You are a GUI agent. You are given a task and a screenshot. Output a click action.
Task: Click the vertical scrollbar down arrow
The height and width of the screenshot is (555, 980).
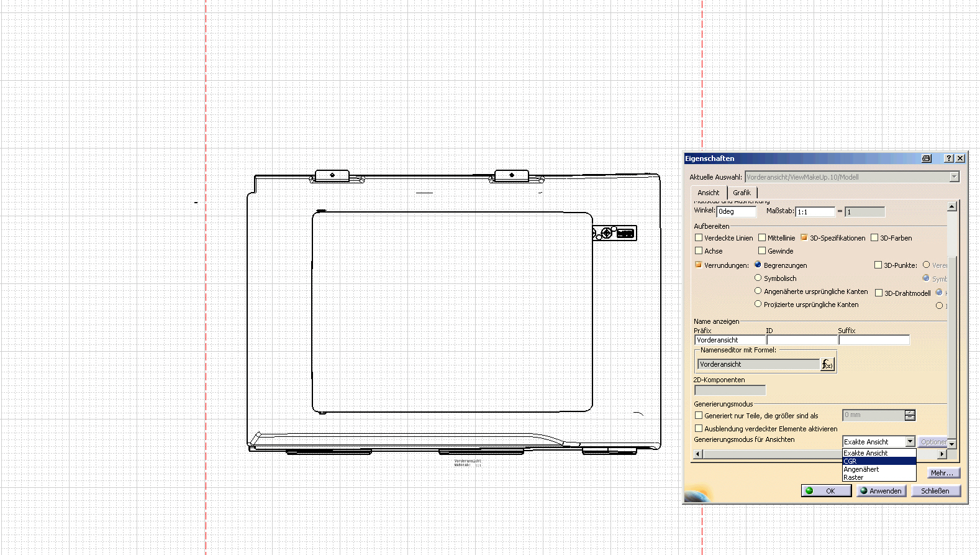pos(952,443)
